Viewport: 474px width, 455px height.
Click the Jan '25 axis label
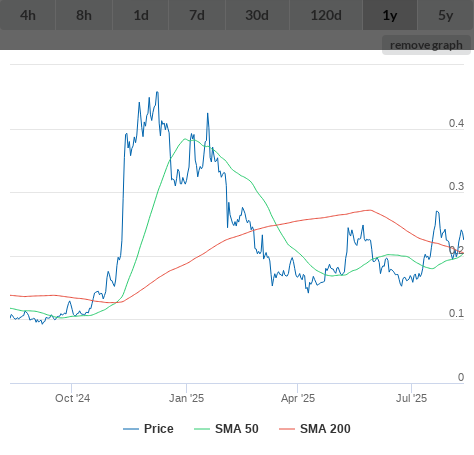pyautogui.click(x=186, y=398)
